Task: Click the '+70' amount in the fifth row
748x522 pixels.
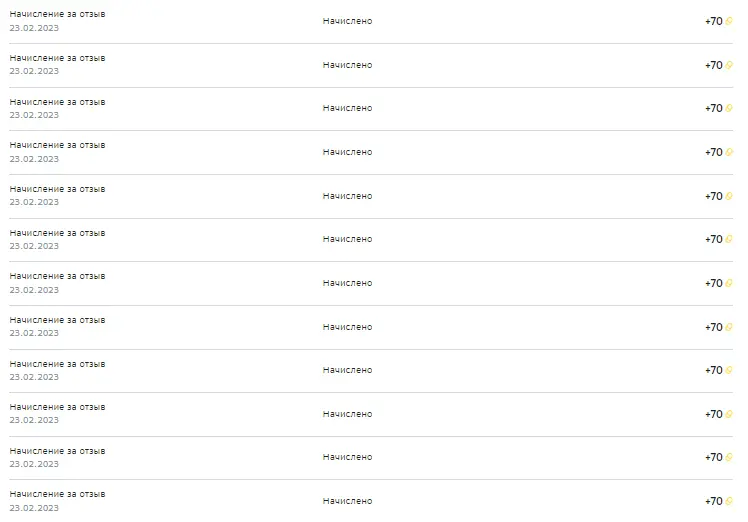Action: point(714,196)
